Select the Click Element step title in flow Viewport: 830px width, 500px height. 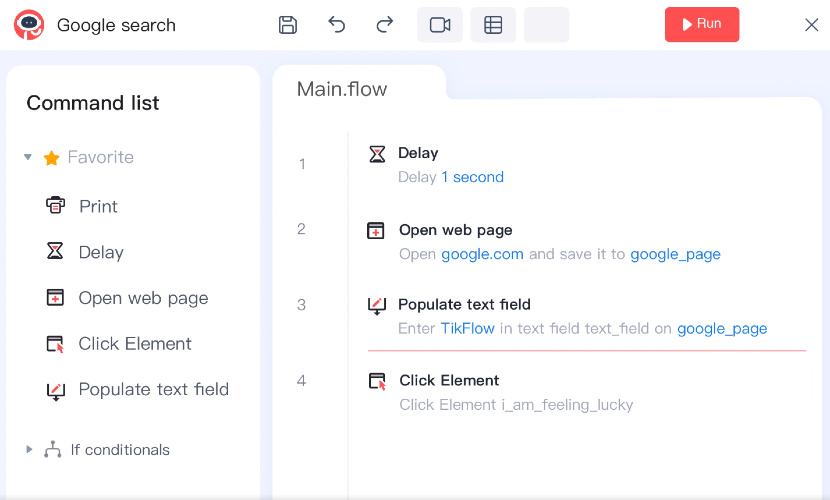point(449,380)
